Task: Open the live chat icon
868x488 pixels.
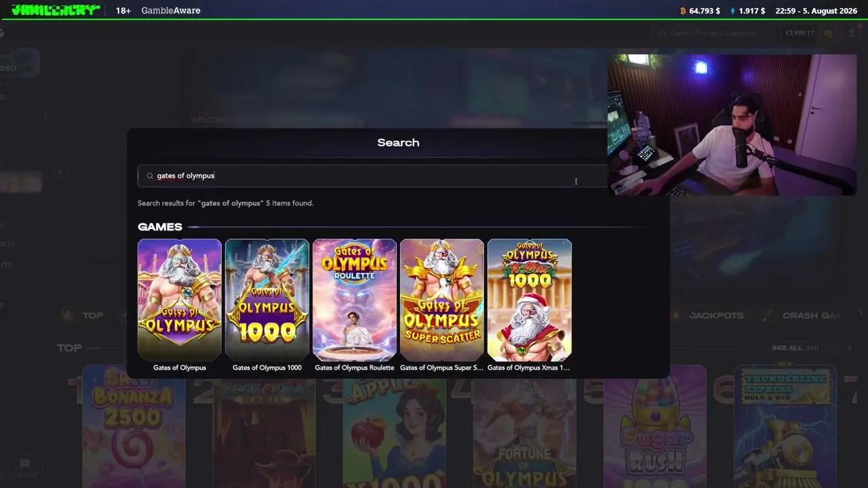Action: [25, 465]
